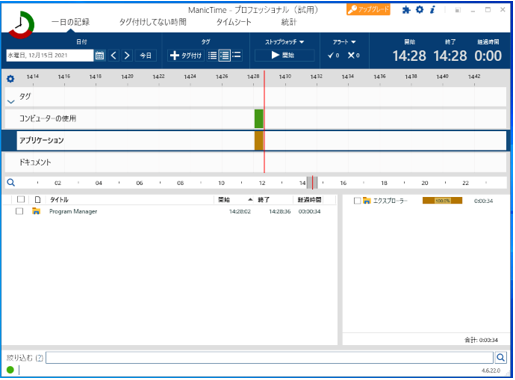The height and width of the screenshot is (380, 515).
Task: Switch to the 一日の記録 tab
Action: click(x=70, y=22)
